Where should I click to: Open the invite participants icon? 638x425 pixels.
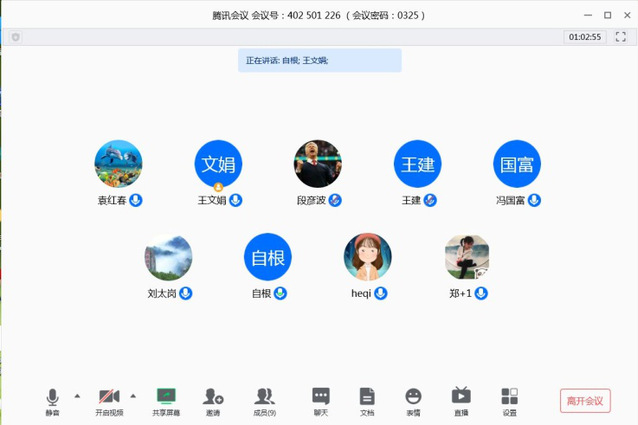point(213,398)
